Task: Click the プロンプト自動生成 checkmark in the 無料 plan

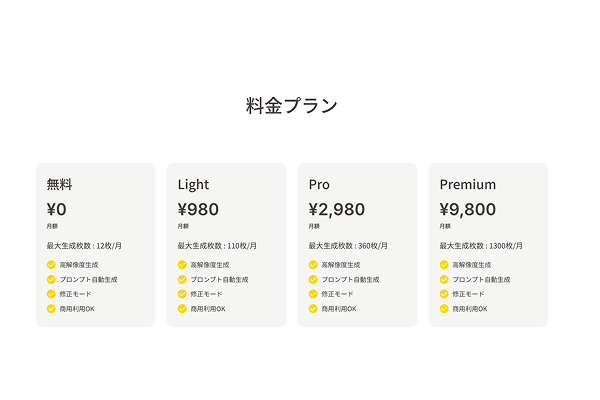Action: tap(51, 279)
